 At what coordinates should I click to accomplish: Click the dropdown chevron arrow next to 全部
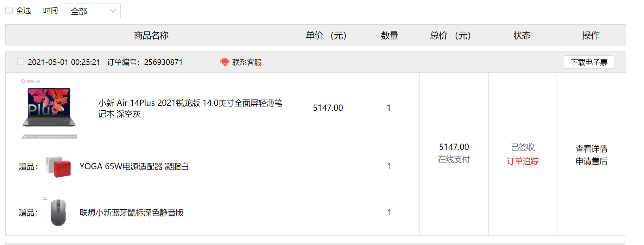[113, 11]
